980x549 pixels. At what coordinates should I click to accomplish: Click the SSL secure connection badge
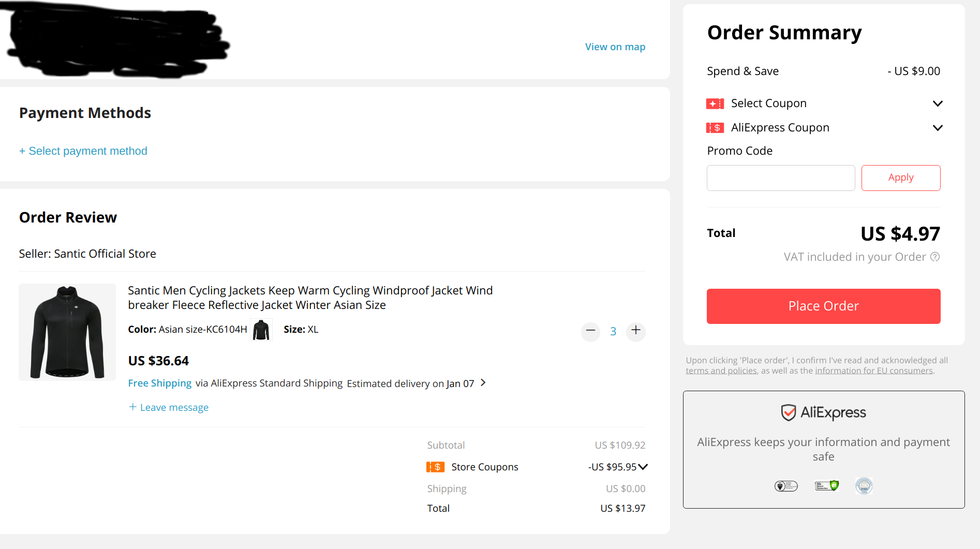tap(826, 486)
